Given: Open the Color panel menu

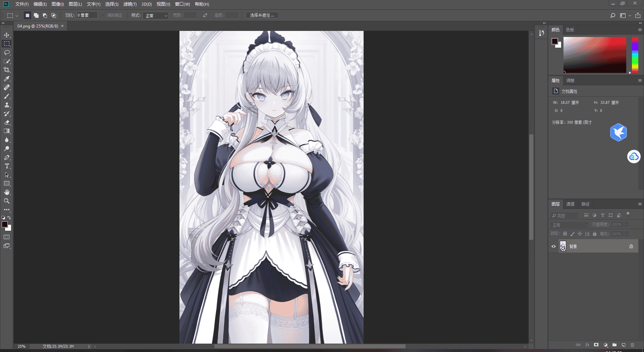Looking at the screenshot, I should click(x=640, y=30).
